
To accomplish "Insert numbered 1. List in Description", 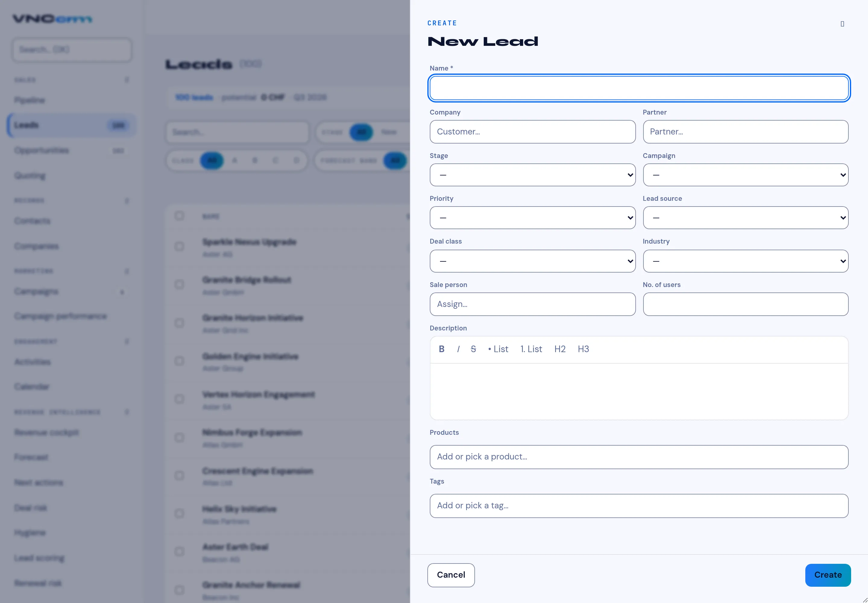I will pyautogui.click(x=531, y=349).
